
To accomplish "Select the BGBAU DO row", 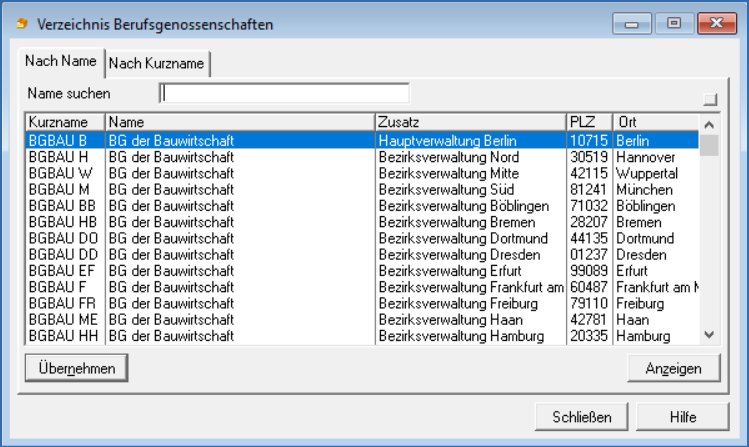I will pos(362,238).
